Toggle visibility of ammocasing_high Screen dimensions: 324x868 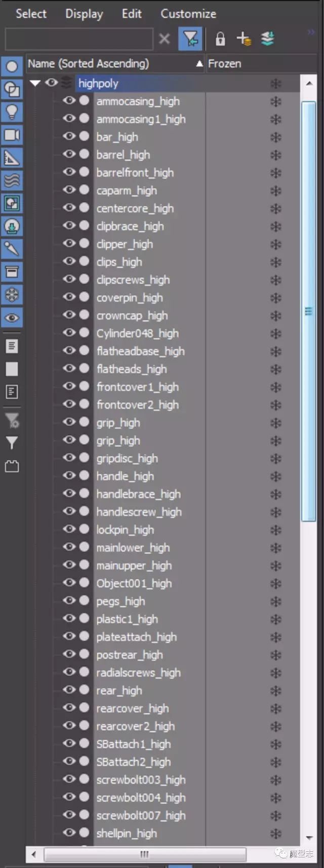coord(69,101)
